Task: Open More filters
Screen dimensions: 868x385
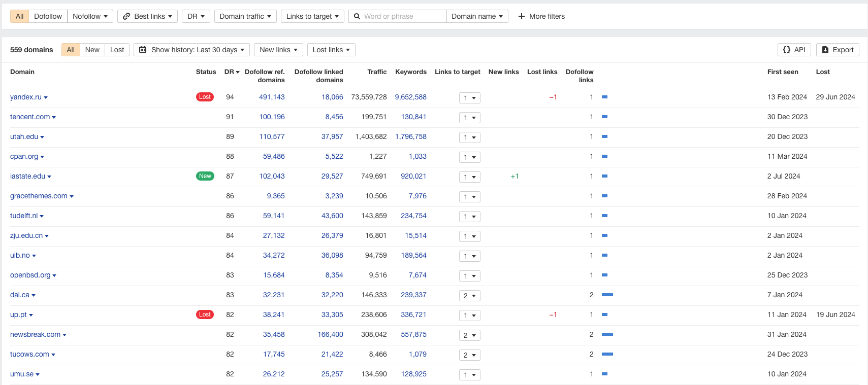Action: [541, 16]
